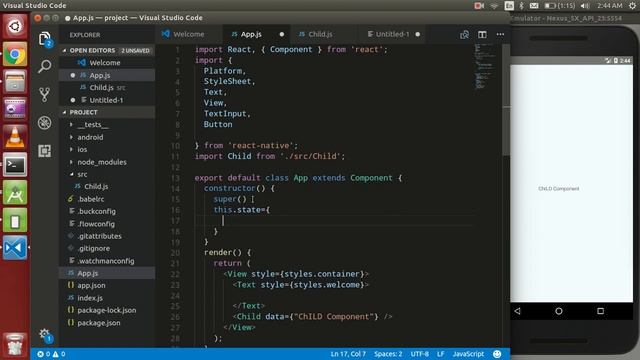Image resolution: width=640 pixels, height=360 pixels.
Task: Open .watchmanconfig file in explorer
Action: (106, 261)
